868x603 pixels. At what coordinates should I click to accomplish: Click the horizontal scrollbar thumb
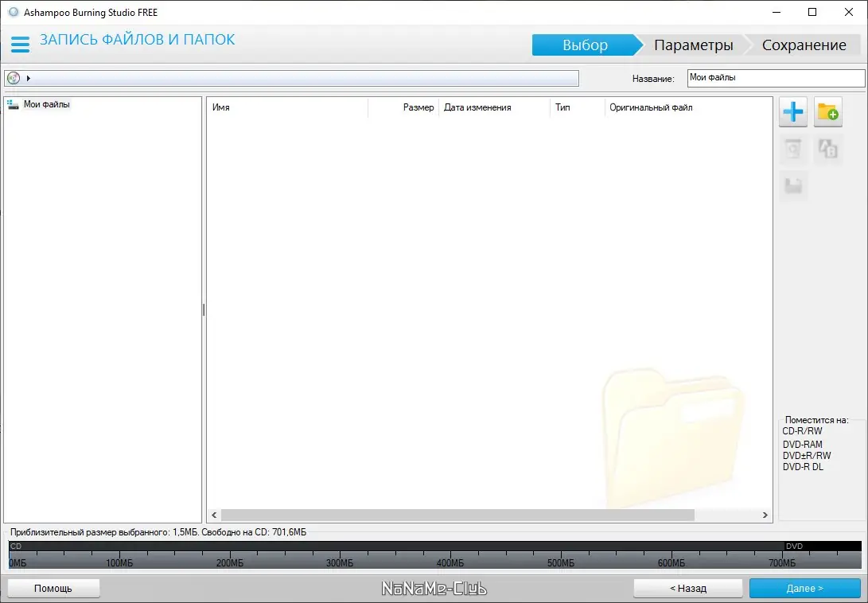coord(457,515)
